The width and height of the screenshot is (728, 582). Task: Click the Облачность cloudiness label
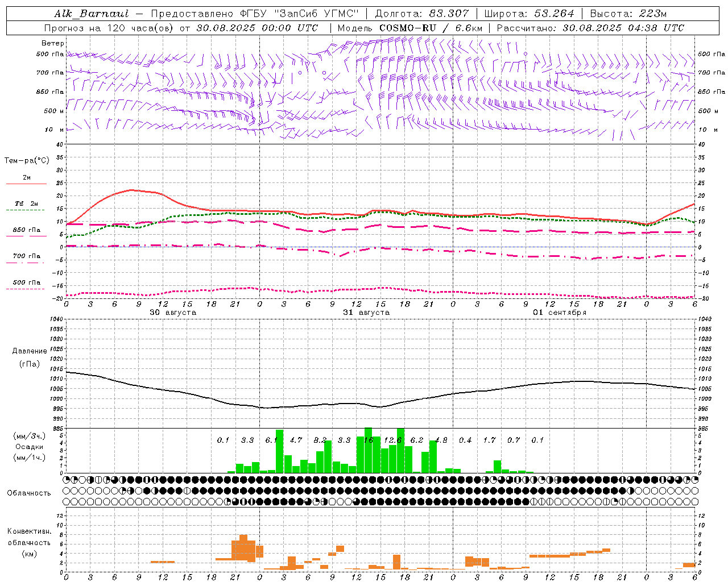(x=29, y=493)
